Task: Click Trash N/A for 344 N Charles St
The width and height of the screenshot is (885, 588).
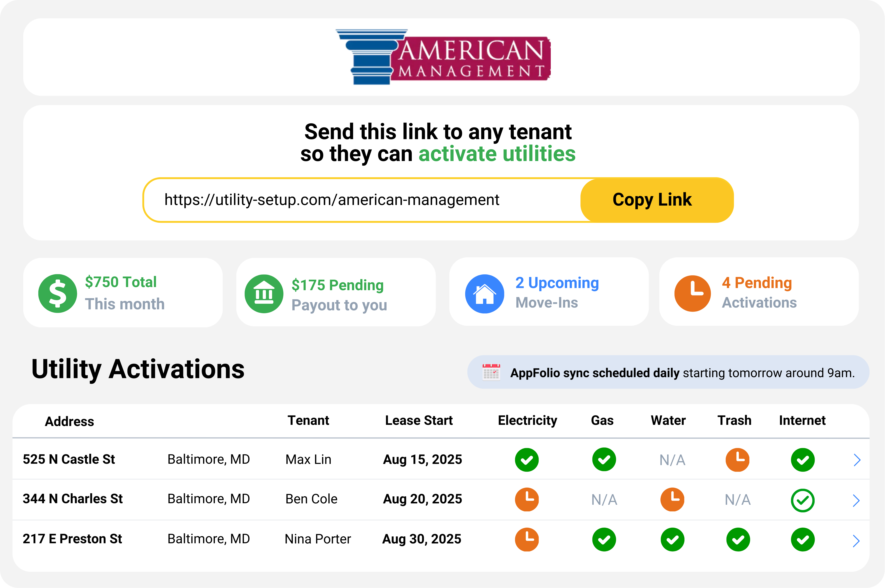Action: click(x=738, y=500)
